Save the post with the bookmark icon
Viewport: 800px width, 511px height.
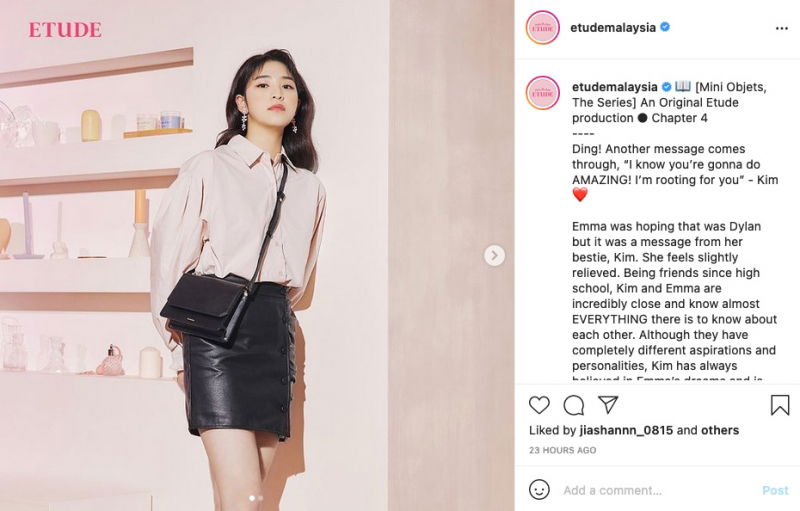point(780,405)
